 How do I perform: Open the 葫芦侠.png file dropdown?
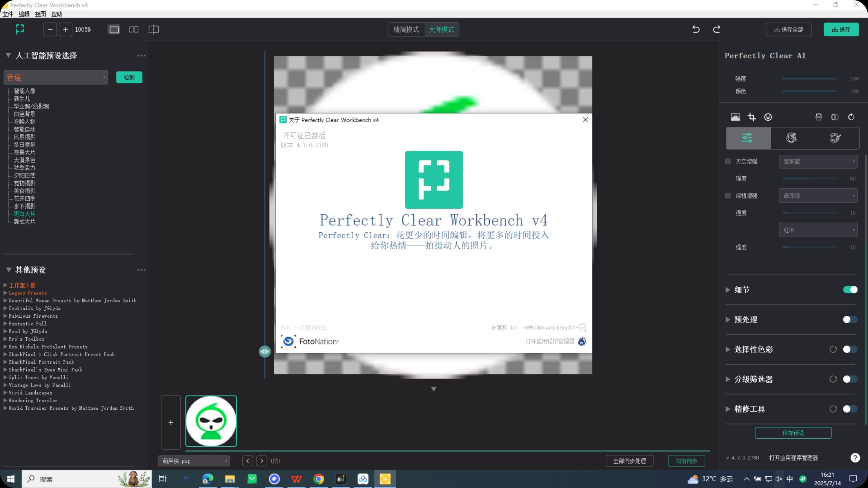point(194,461)
